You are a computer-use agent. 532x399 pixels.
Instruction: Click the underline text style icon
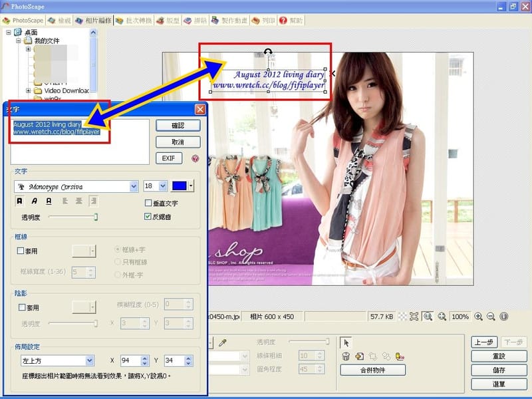coord(49,201)
